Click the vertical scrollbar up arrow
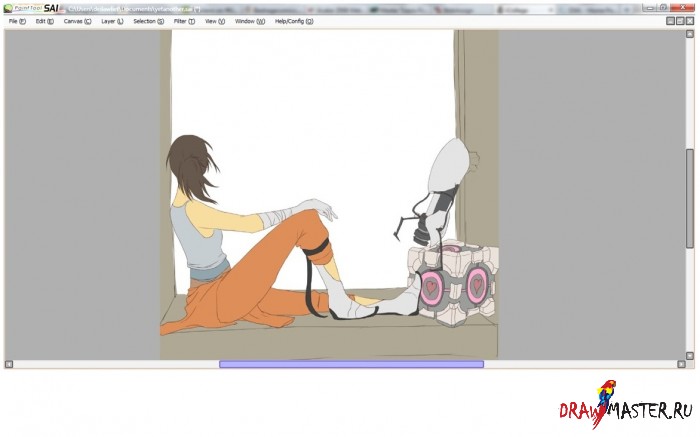700x437 pixels. (x=690, y=34)
